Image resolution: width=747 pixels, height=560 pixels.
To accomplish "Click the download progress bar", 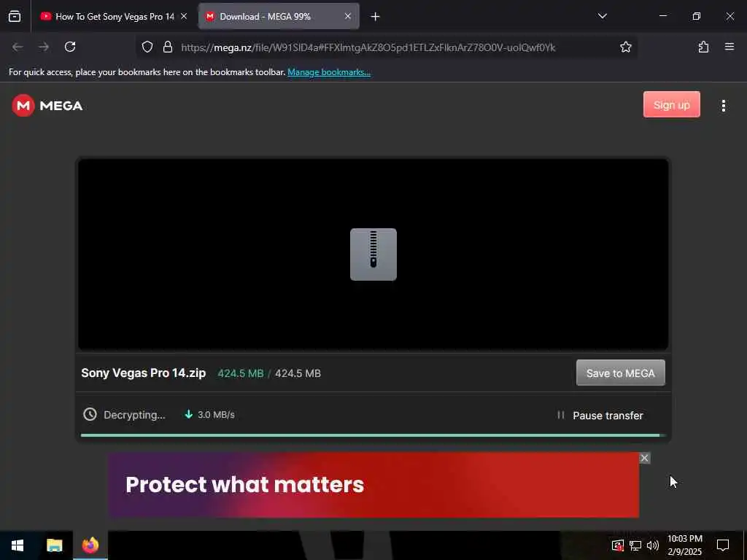I will (x=373, y=435).
